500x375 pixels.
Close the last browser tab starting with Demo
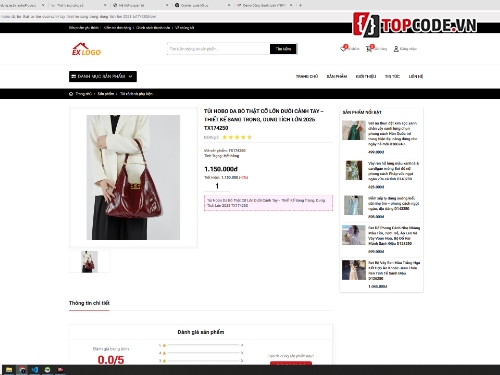coord(291,5)
